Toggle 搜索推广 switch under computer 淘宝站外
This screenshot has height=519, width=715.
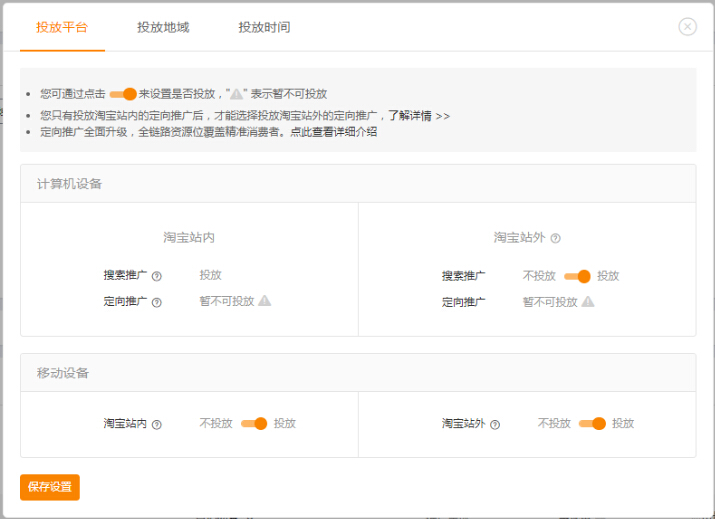577,276
